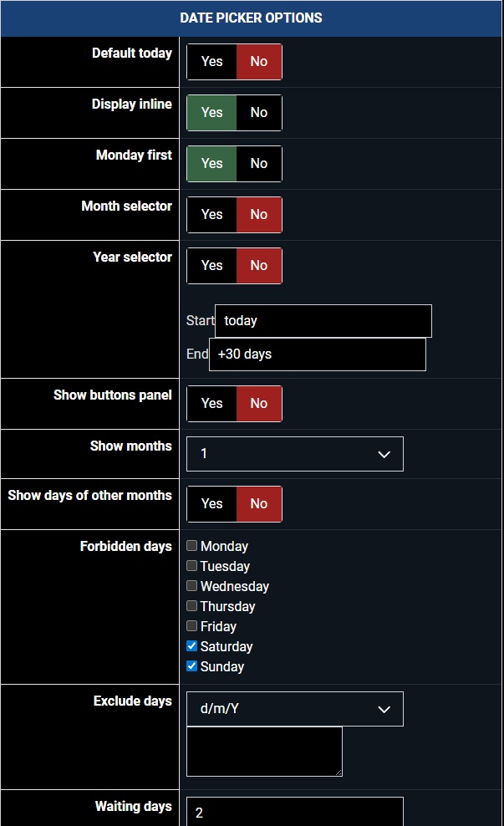This screenshot has width=504, height=826.
Task: Open the Show months dropdown
Action: 294,454
